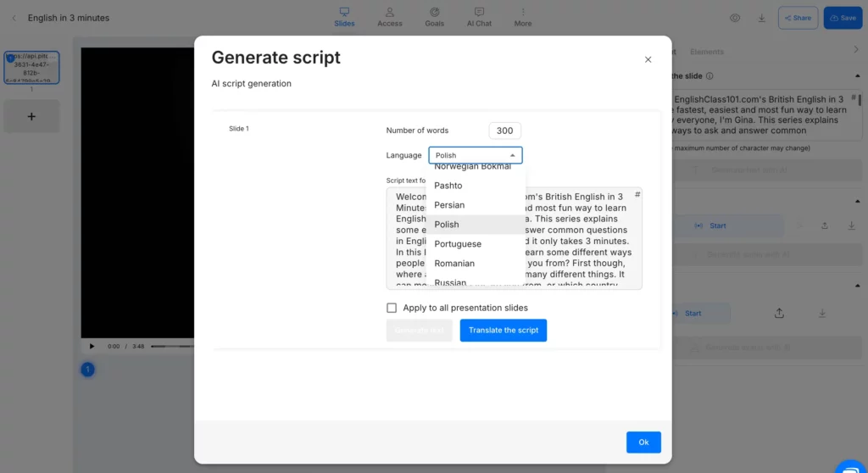Click the More options icon
This screenshot has height=473, width=868.
[523, 13]
